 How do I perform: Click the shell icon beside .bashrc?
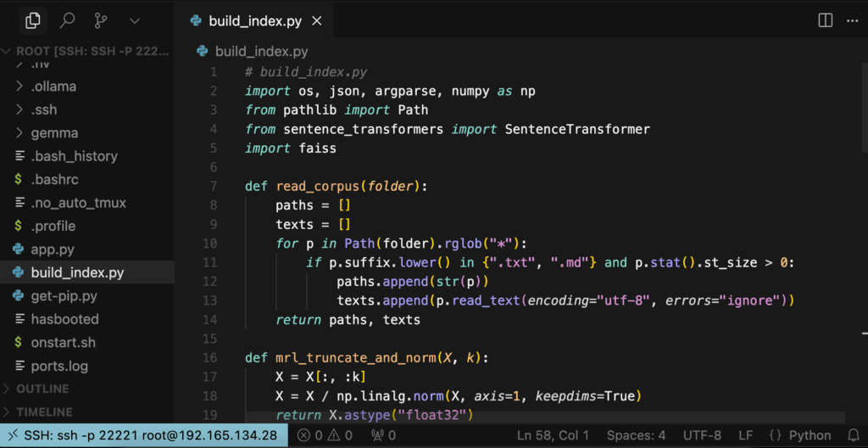click(19, 180)
